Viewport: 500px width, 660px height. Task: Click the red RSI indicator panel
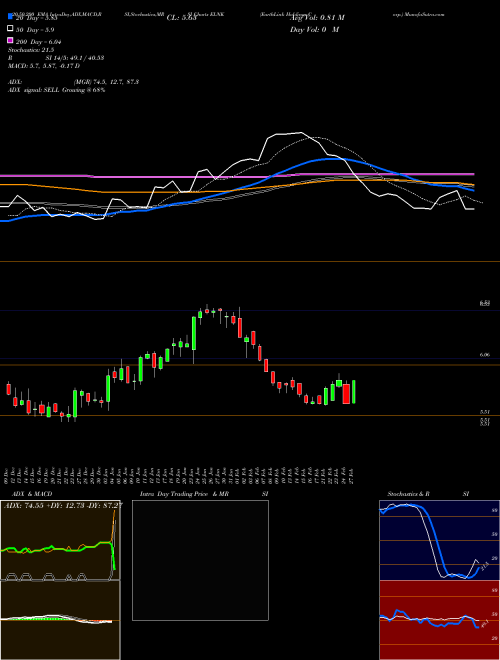point(439,620)
